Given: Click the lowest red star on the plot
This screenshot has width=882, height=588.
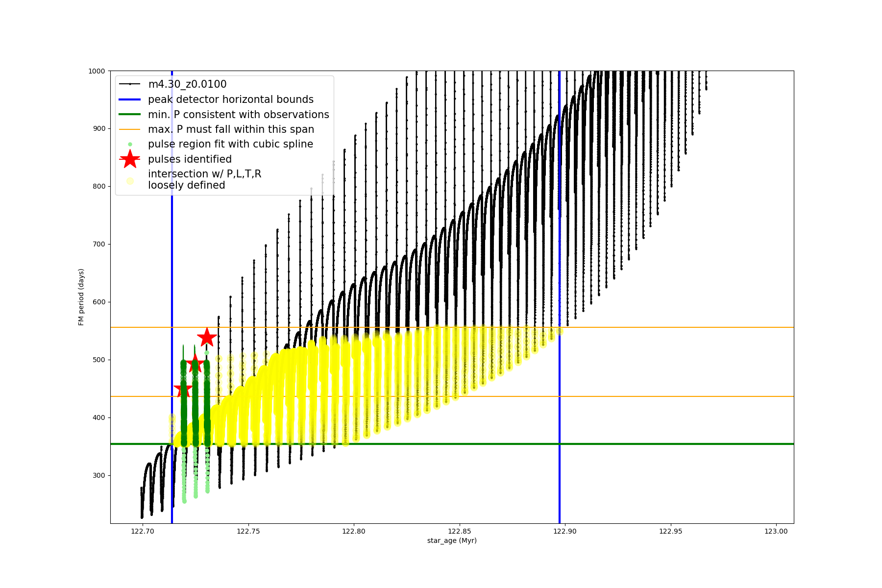Looking at the screenshot, I should coord(183,390).
